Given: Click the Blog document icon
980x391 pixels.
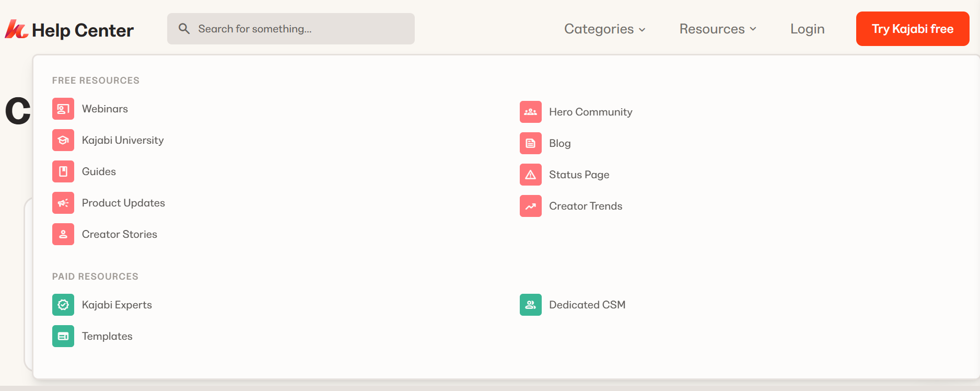Looking at the screenshot, I should 531,143.
